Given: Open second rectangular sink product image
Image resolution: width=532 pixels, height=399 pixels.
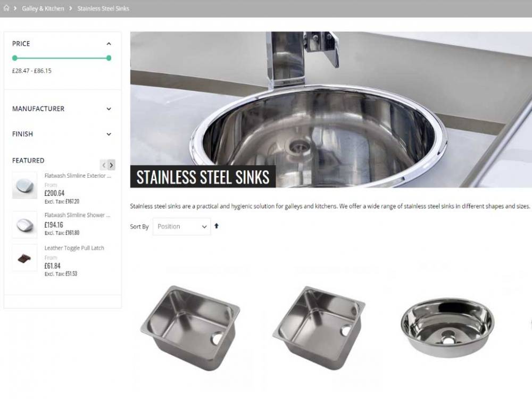Looking at the screenshot, I should pos(319,328).
